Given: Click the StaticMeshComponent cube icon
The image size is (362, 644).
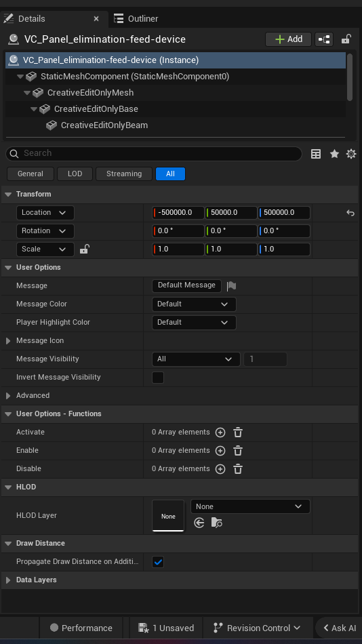Looking at the screenshot, I should coord(31,77).
